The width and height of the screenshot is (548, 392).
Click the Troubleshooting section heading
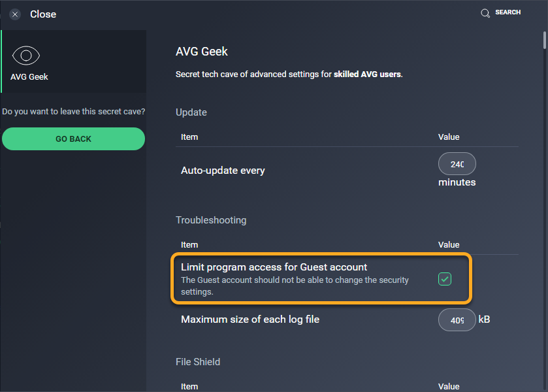(x=211, y=220)
